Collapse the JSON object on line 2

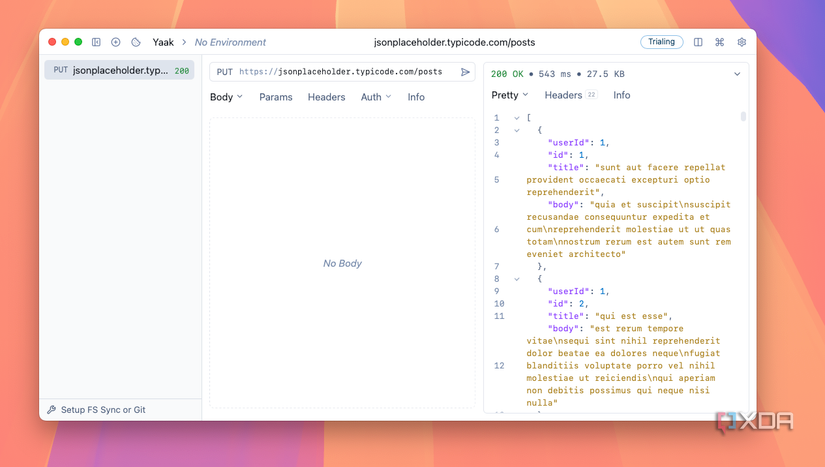pyautogui.click(x=517, y=130)
